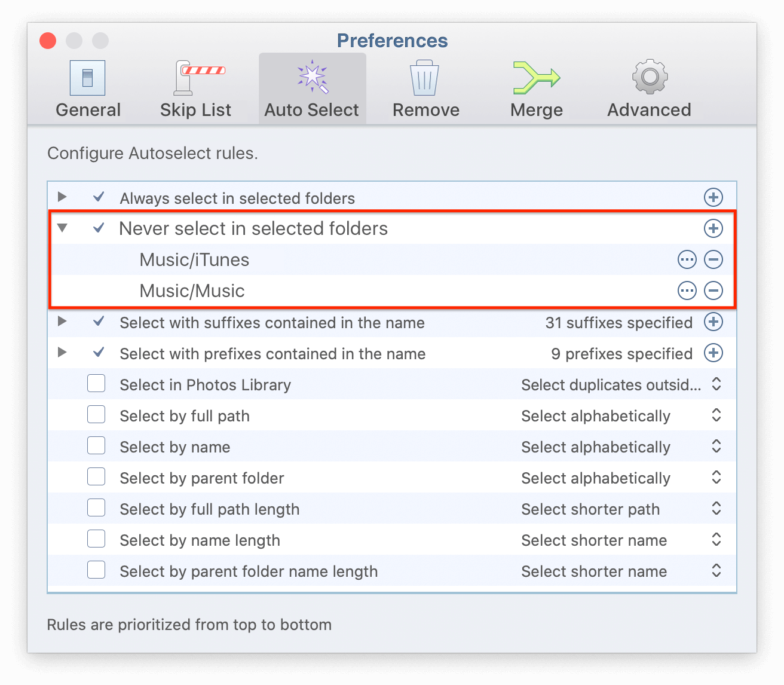The image size is (784, 685).
Task: Add a suffix to the suffixes rule
Action: tap(713, 322)
